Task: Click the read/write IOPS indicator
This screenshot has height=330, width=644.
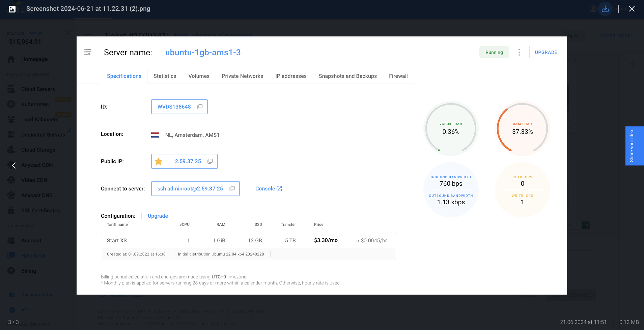Action: 523,190
